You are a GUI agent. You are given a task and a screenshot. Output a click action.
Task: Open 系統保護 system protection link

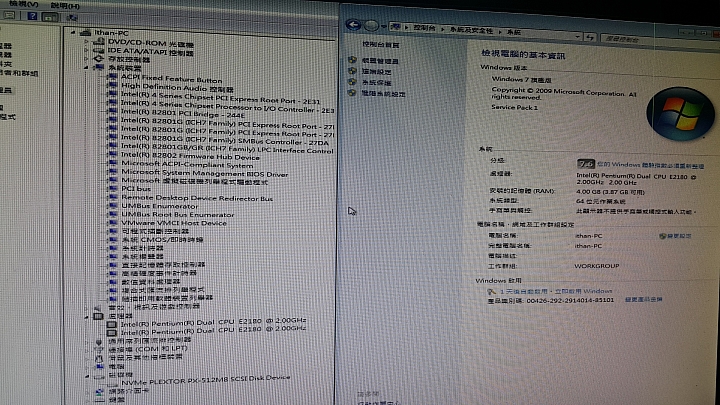[x=377, y=83]
